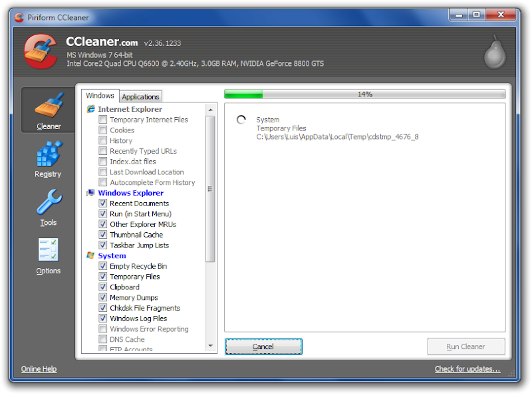Uncheck Temporary Files checkbox
The width and height of the screenshot is (532, 395).
click(x=102, y=277)
